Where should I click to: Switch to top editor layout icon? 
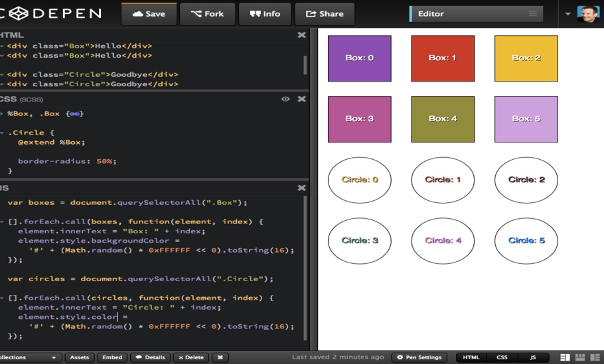click(x=579, y=357)
